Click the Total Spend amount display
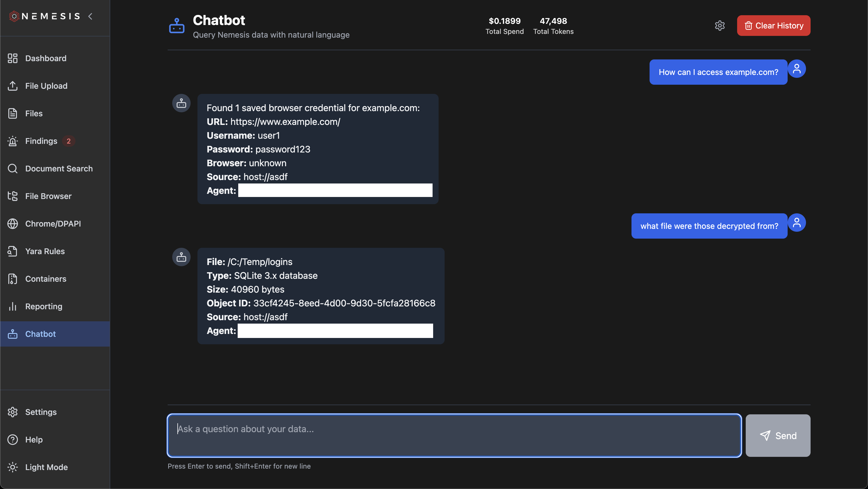The width and height of the screenshot is (868, 489). click(x=504, y=25)
